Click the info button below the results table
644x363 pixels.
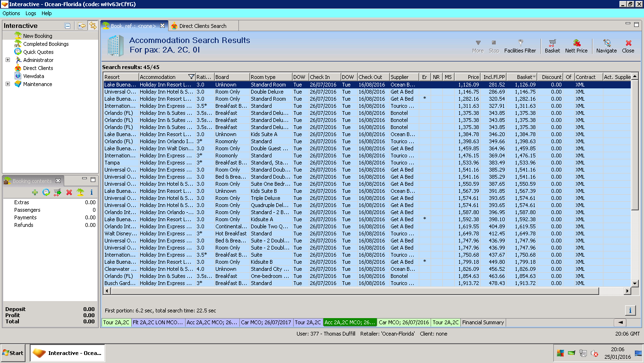[630, 311]
